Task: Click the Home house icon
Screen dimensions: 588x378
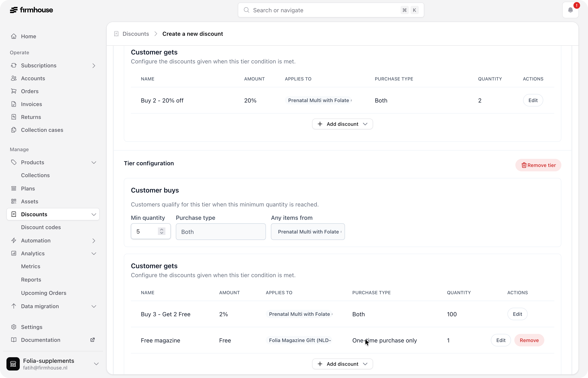Action: coord(14,36)
